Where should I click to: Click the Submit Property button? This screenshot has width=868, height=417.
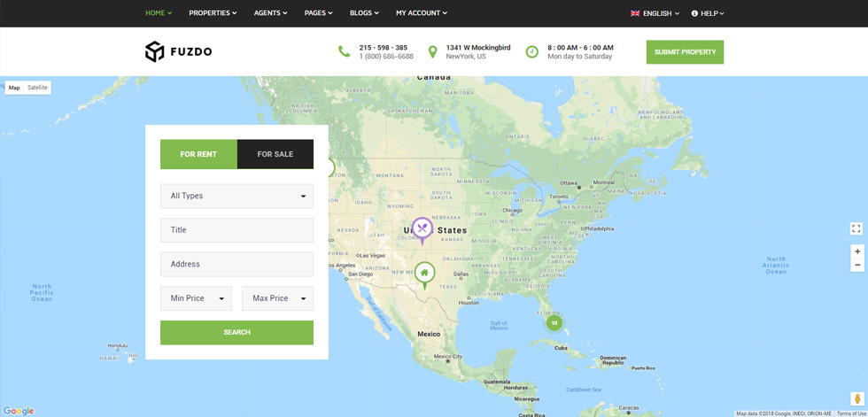(685, 52)
